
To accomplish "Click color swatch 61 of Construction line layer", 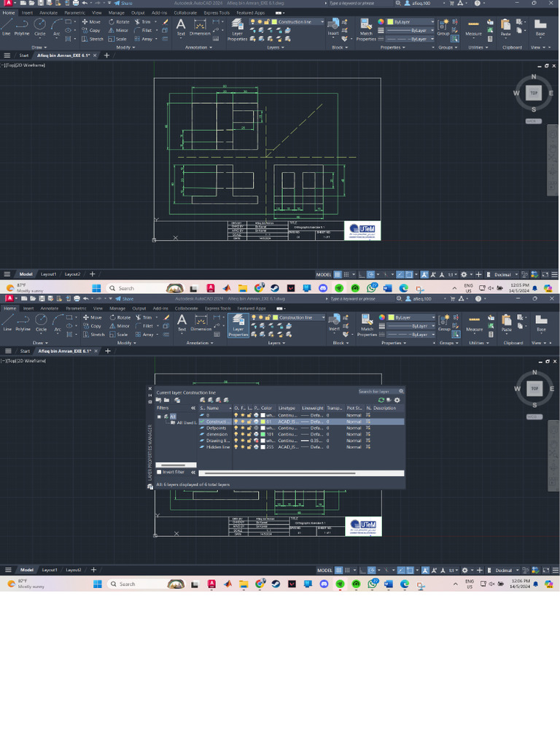I will 262,422.
